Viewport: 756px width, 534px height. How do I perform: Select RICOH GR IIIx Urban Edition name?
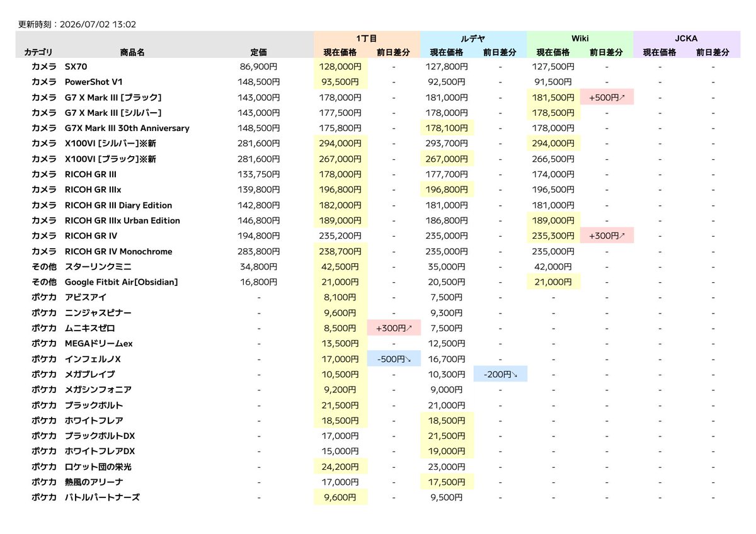[x=122, y=220]
